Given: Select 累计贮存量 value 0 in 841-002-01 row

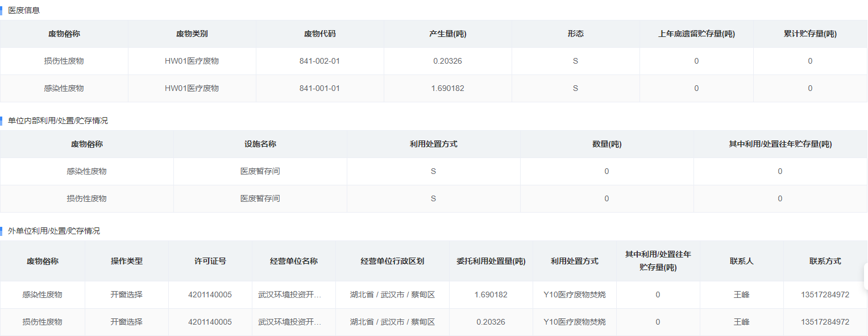Looking at the screenshot, I should 810,61.
